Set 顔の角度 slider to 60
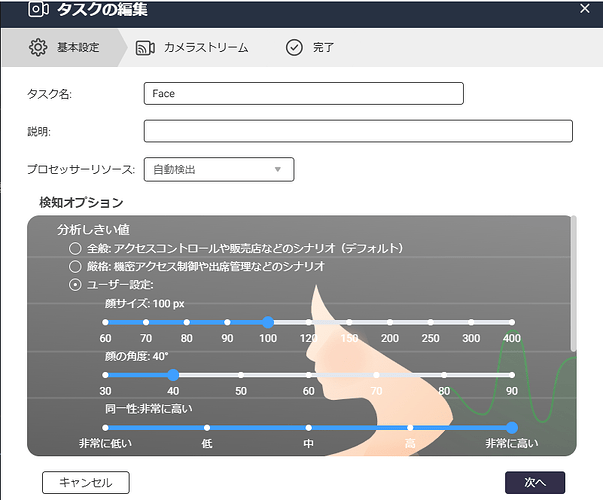The width and height of the screenshot is (603, 500). pyautogui.click(x=309, y=375)
